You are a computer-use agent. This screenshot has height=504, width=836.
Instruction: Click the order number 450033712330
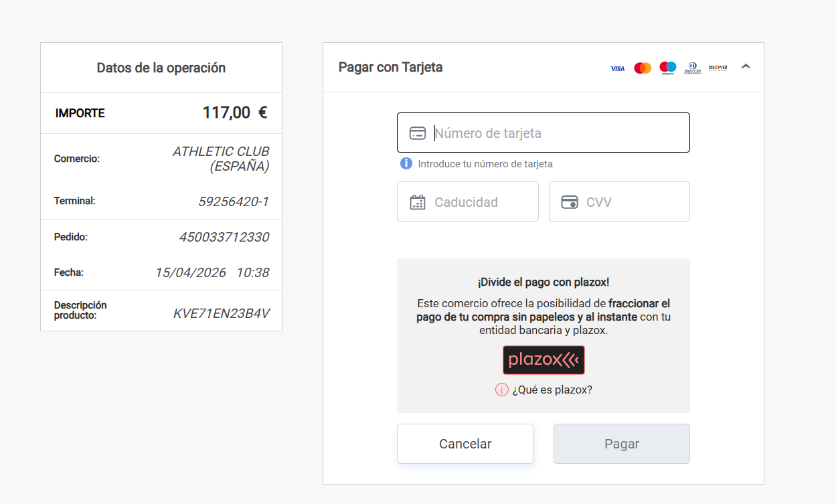tap(224, 237)
